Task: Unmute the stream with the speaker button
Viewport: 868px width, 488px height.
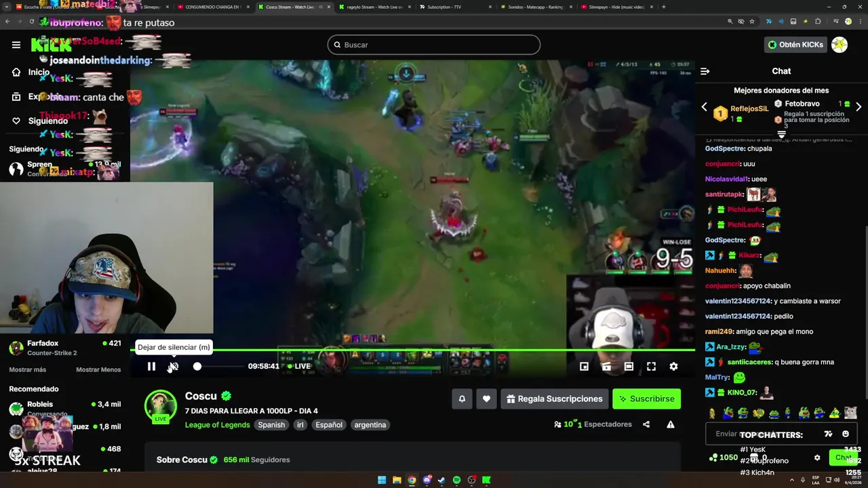Action: [x=174, y=366]
